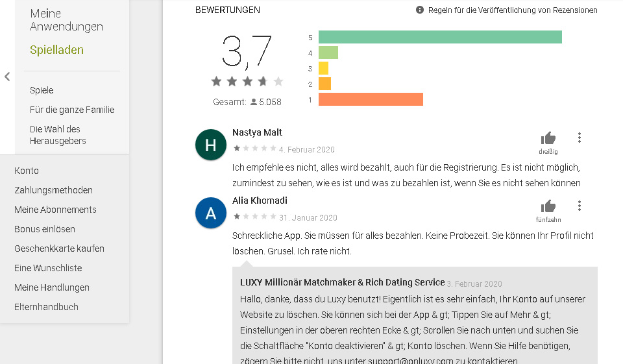Open Meine Anwendungen in sidebar
Viewport: 623px width, 364px height.
coord(66,20)
